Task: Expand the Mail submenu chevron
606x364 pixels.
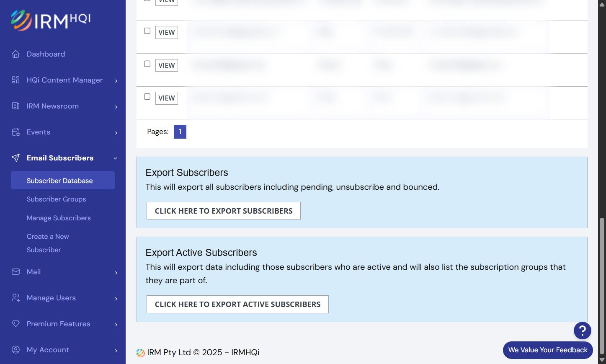Action: tap(116, 273)
